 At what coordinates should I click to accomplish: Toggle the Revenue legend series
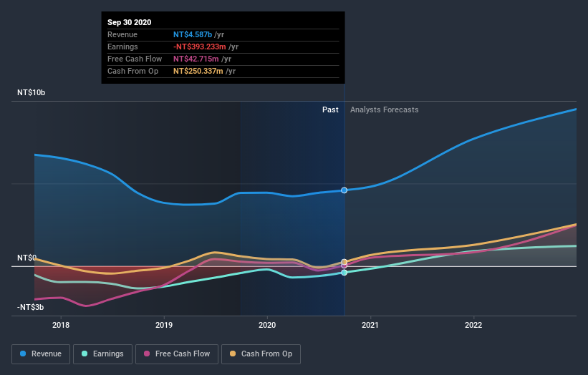pos(41,354)
